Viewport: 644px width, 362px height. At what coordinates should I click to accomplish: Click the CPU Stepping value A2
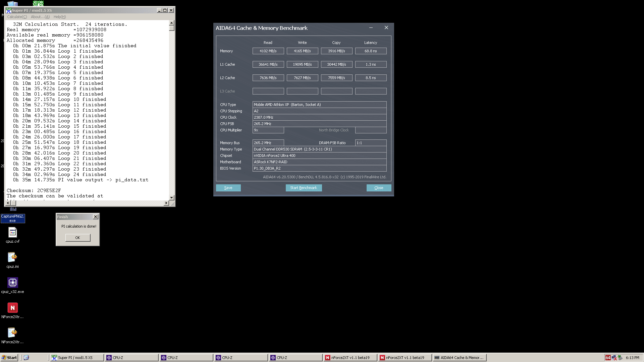point(319,111)
